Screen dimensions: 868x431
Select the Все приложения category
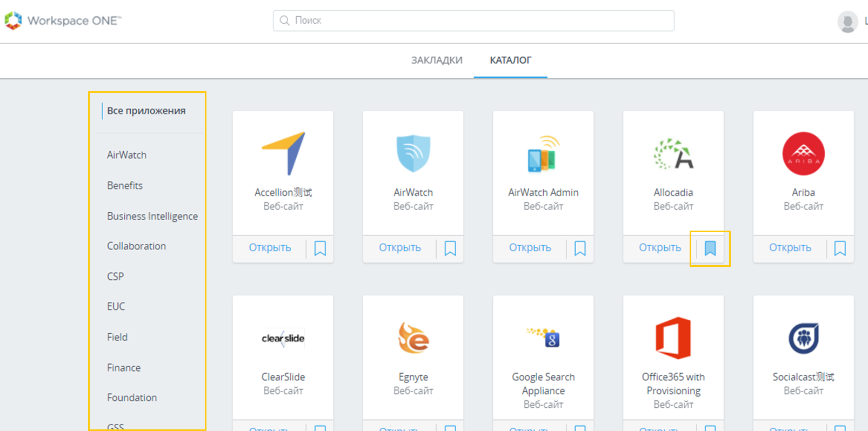(146, 111)
